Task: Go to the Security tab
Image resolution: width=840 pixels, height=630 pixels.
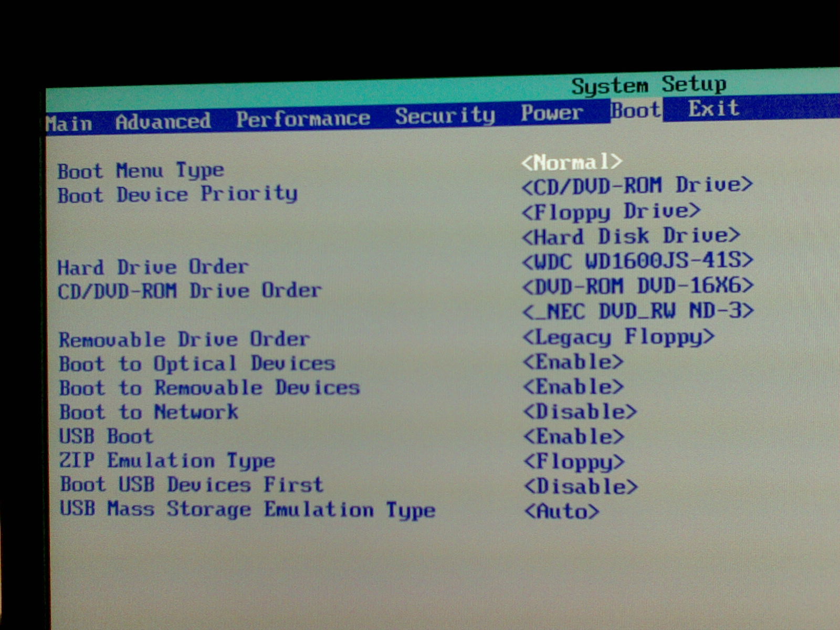Action: [445, 116]
